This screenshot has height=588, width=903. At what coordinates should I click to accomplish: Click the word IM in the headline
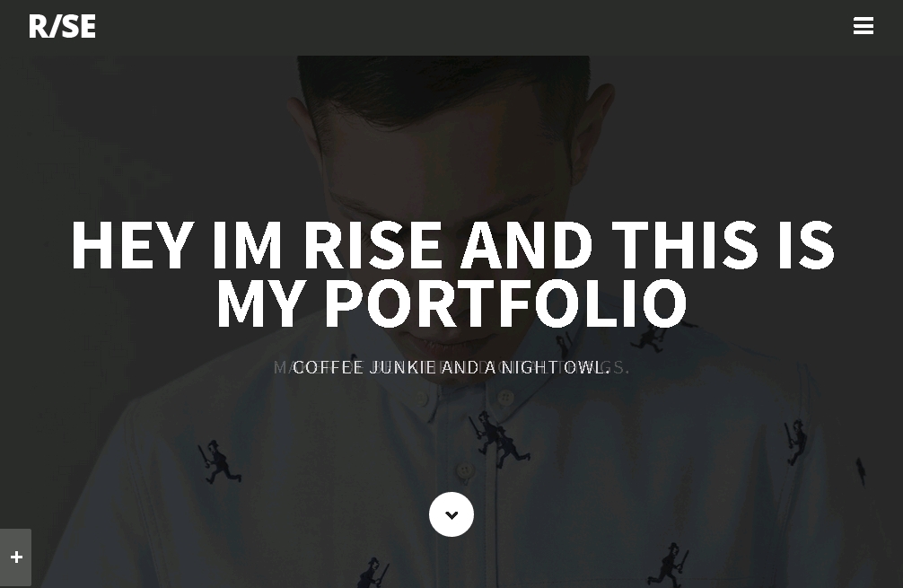[248, 245]
